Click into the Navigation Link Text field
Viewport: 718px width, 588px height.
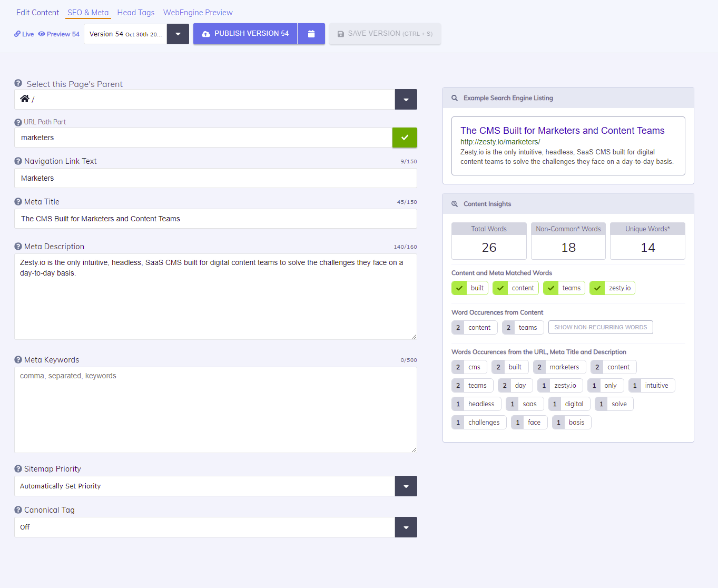[x=215, y=178]
